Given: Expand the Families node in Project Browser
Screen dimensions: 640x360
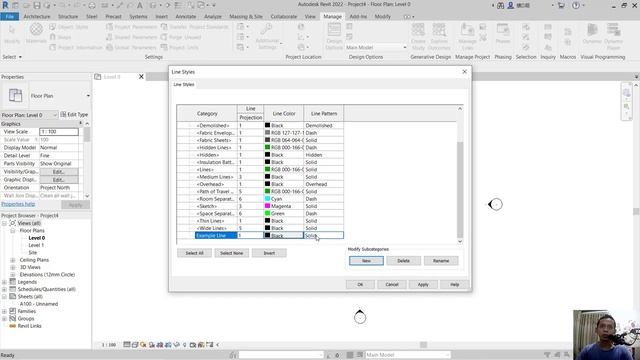Looking at the screenshot, I should pos(4,311).
